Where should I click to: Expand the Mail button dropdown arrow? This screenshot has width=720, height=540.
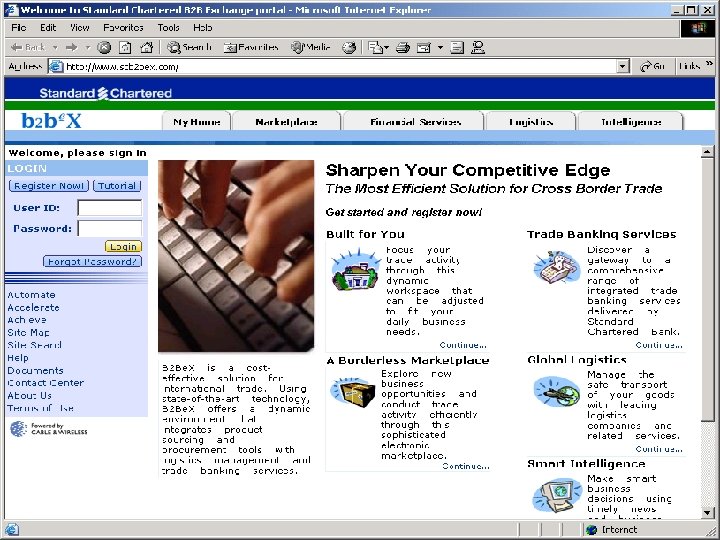point(387,47)
